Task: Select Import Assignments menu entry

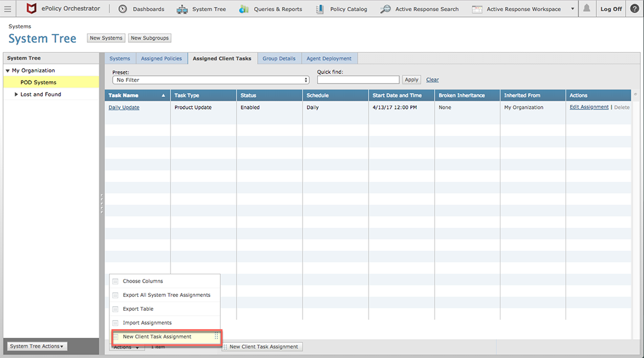Action: (x=165, y=323)
